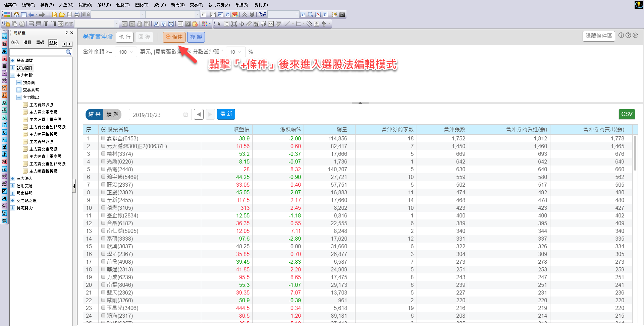Open the 大盤(M) menu
644x326 pixels.
pyautogui.click(x=66, y=5)
